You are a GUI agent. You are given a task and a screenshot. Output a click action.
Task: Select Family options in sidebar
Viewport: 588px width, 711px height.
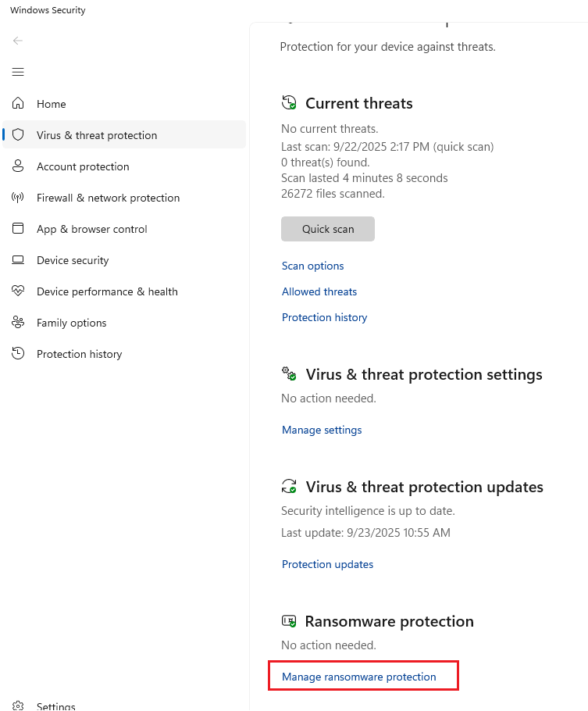(x=124, y=323)
